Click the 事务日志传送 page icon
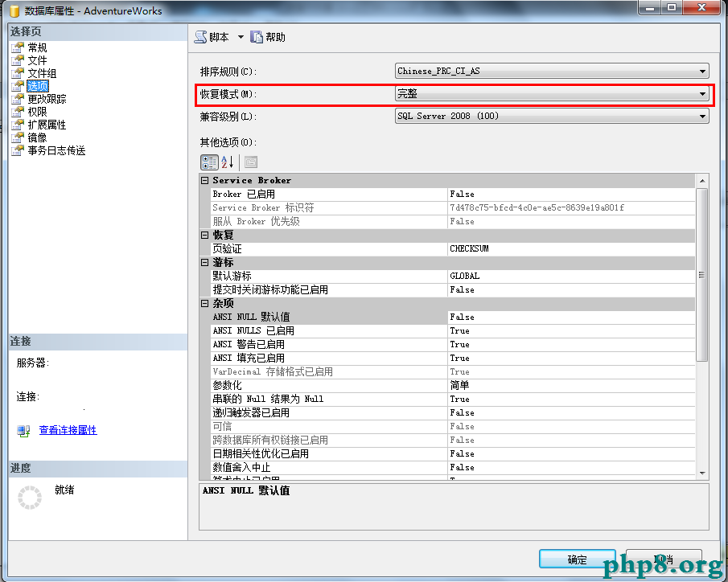Image resolution: width=728 pixels, height=582 pixels. pyautogui.click(x=18, y=150)
